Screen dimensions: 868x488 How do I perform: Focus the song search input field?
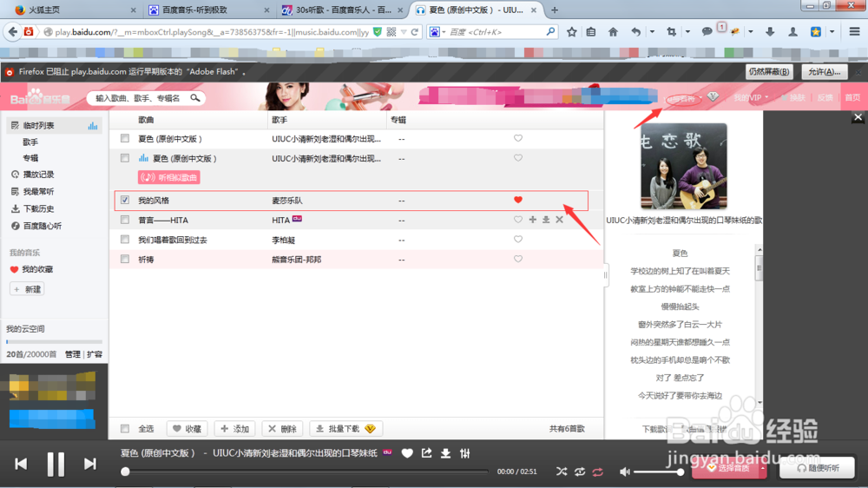pyautogui.click(x=138, y=98)
